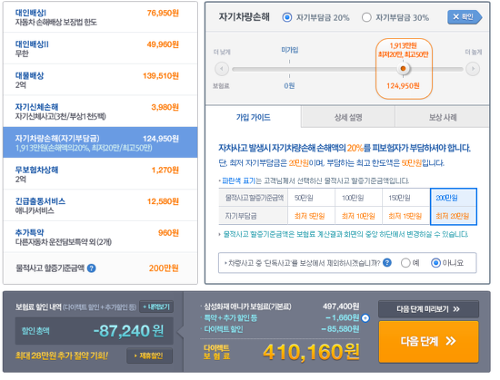
Task: Click the 다이렉트 할인 -85,580원 value
Action: pos(340,329)
